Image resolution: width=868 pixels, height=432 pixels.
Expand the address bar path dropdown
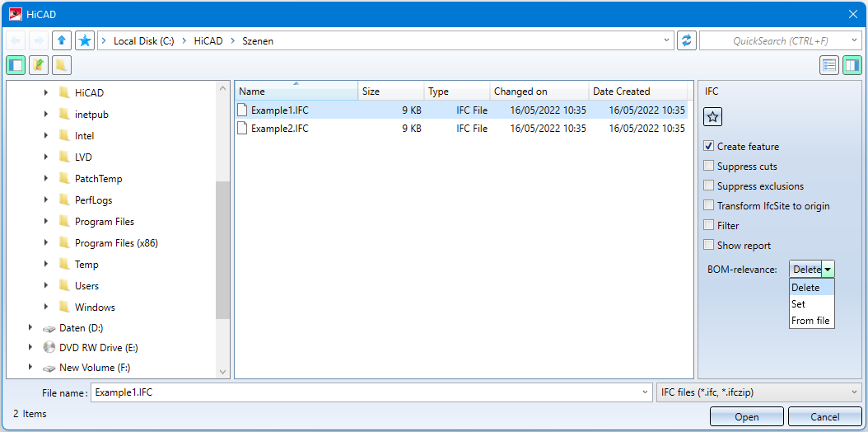pos(667,40)
